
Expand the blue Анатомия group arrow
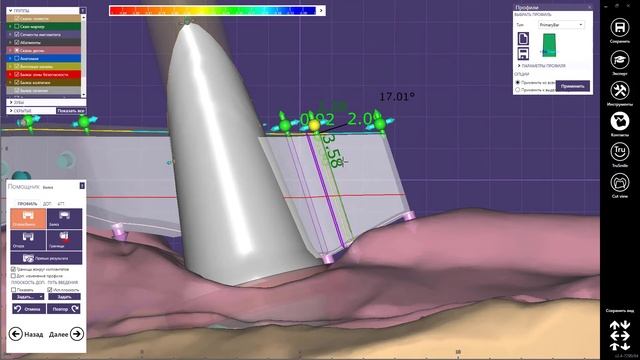click(10, 58)
